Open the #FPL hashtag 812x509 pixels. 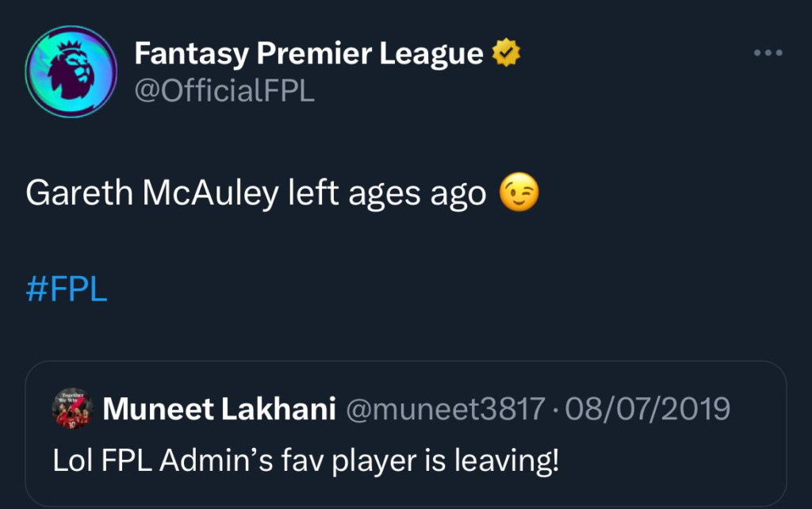click(x=66, y=289)
